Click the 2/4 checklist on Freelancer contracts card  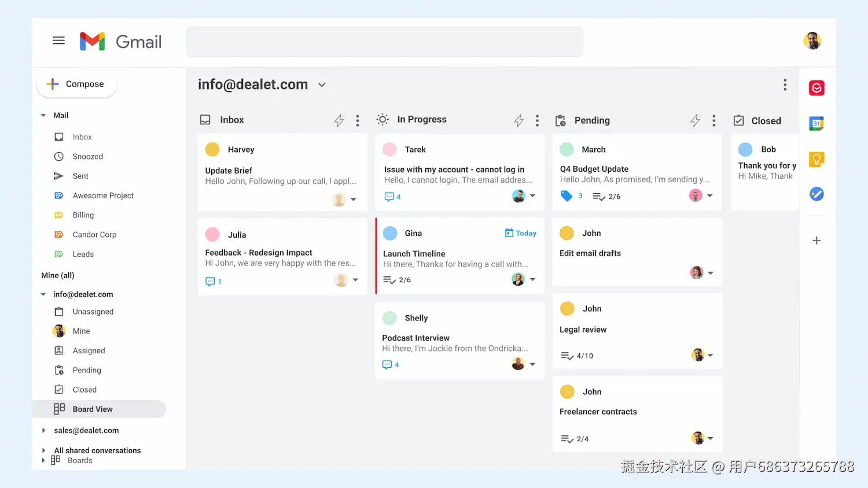(x=574, y=439)
